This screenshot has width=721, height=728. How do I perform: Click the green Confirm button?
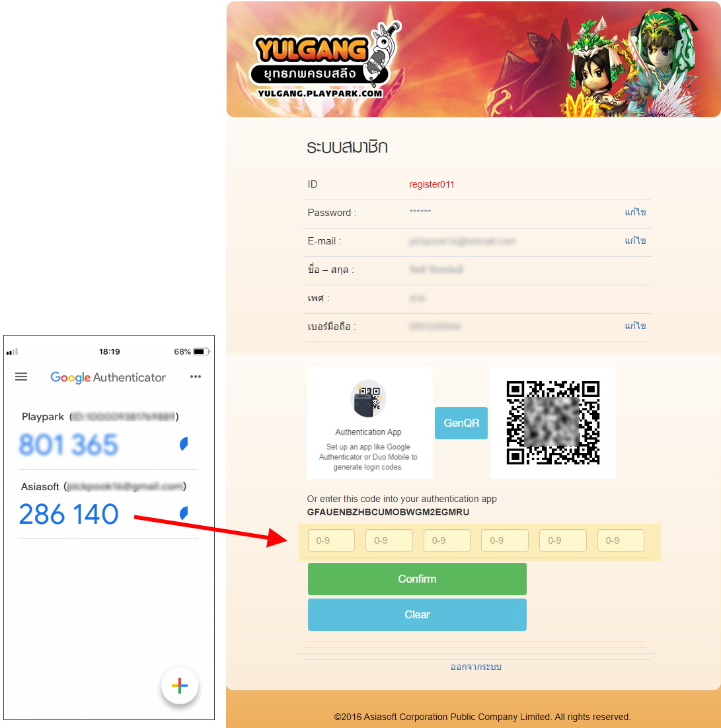click(x=417, y=579)
